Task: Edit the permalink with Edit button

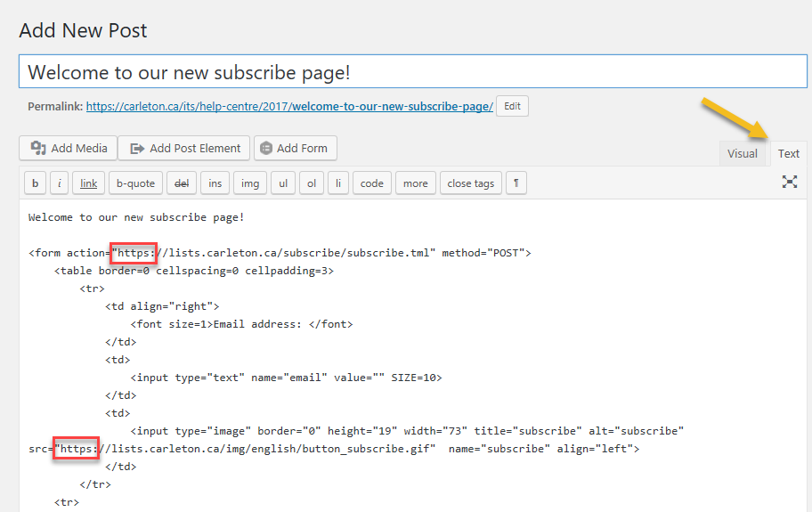Action: [512, 106]
